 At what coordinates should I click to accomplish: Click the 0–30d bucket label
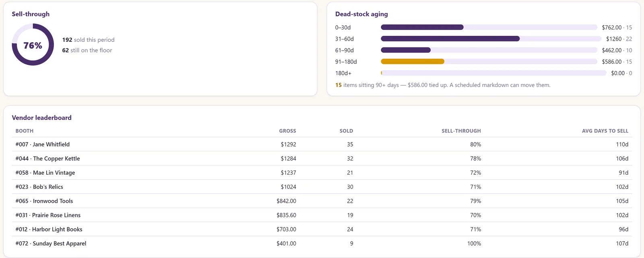coord(343,27)
